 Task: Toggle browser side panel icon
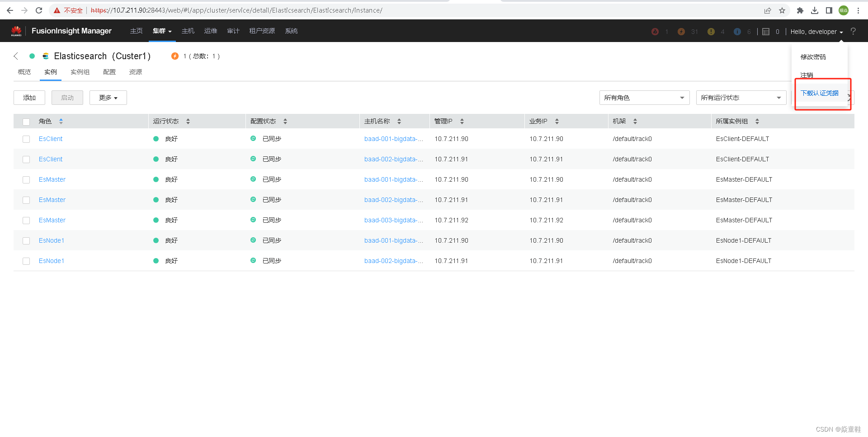point(829,10)
